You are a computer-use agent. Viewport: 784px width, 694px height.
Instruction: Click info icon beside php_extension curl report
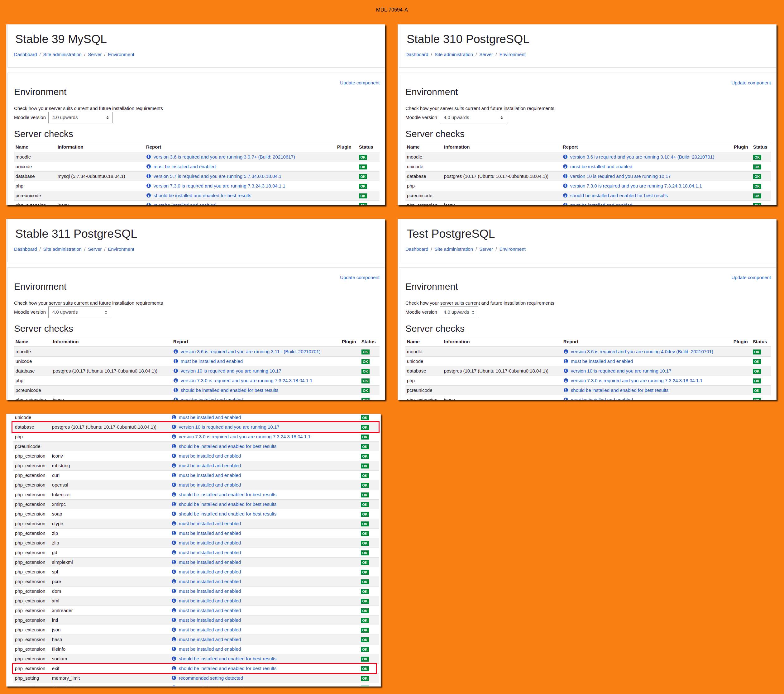pyautogui.click(x=174, y=475)
